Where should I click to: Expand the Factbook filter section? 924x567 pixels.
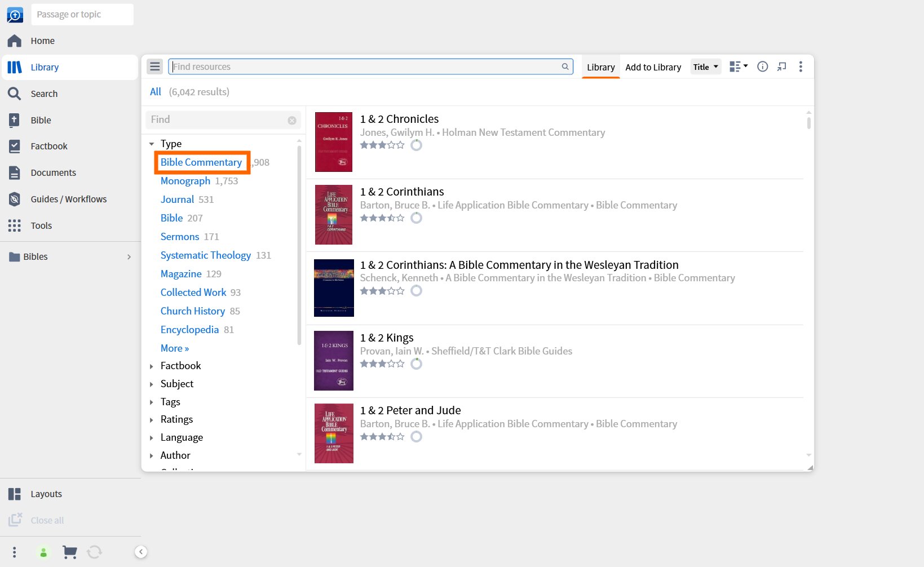(x=152, y=366)
